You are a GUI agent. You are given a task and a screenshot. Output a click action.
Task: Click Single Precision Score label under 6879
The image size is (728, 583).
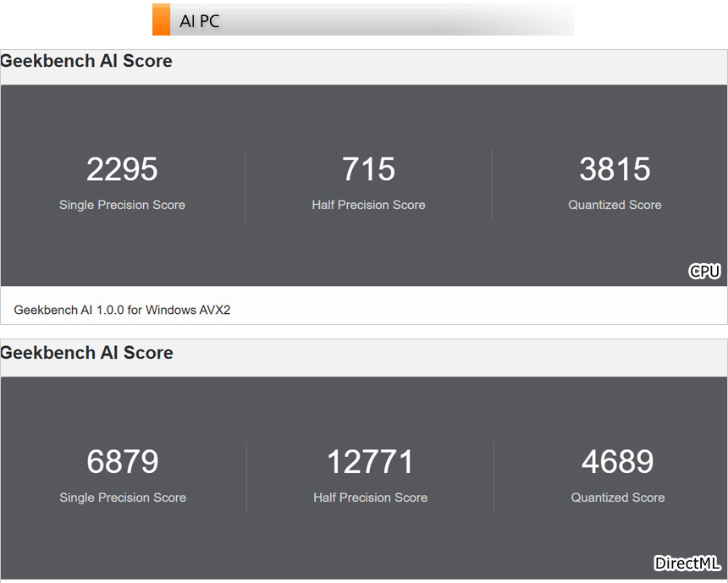123,498
